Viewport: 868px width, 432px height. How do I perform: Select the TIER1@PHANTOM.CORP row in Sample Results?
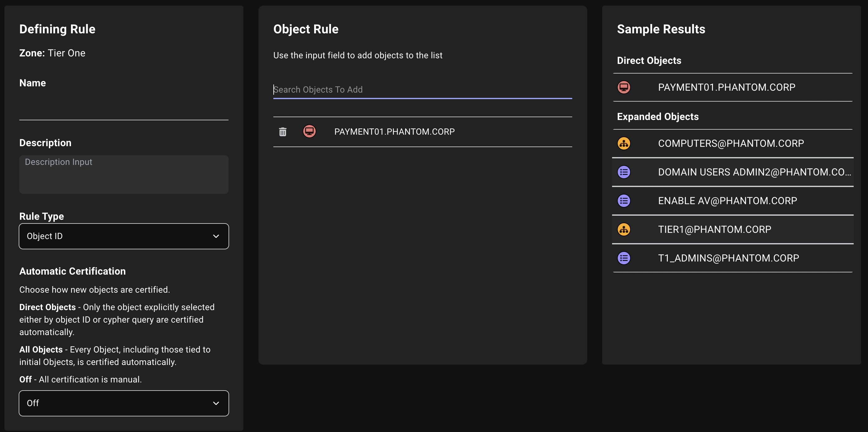714,229
